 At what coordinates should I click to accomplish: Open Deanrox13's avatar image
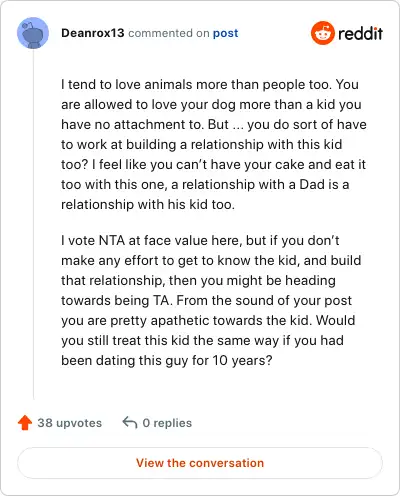tap(33, 33)
